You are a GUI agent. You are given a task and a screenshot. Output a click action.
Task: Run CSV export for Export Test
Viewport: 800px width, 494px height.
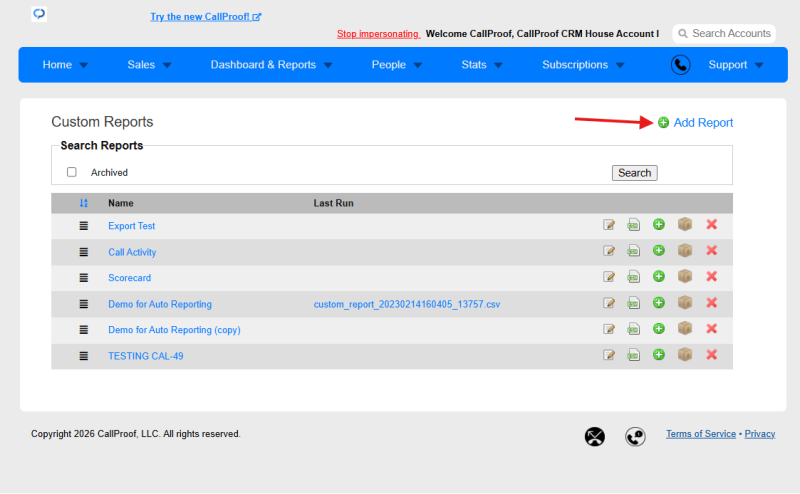633,225
